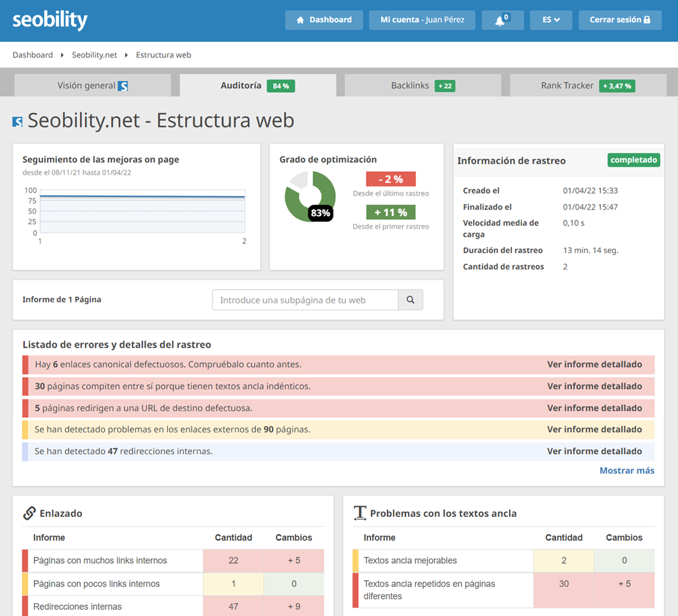Click Estructura web in the breadcrumb

(163, 55)
